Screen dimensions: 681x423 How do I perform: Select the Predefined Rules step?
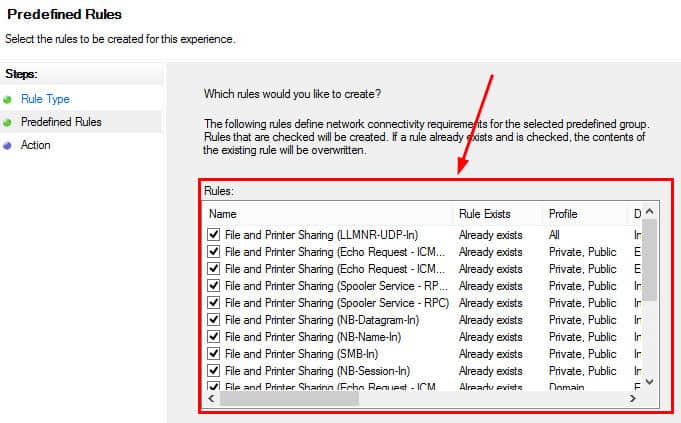pos(61,123)
